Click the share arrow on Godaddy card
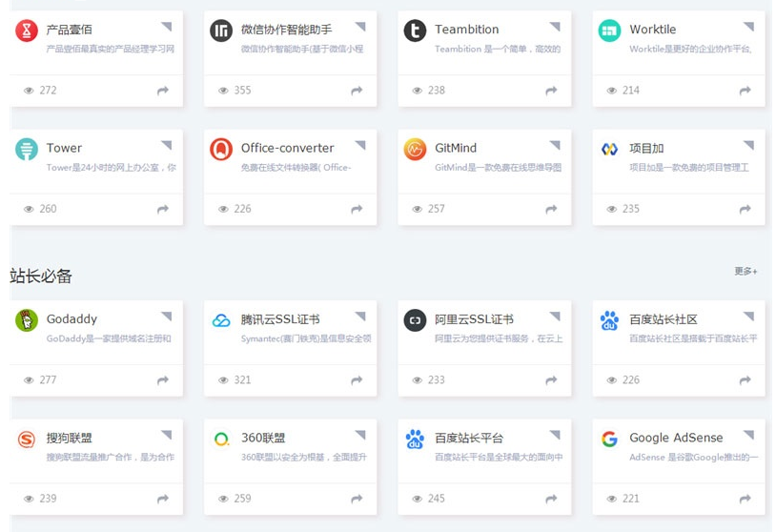Viewport: 776px width, 532px height. [x=163, y=380]
